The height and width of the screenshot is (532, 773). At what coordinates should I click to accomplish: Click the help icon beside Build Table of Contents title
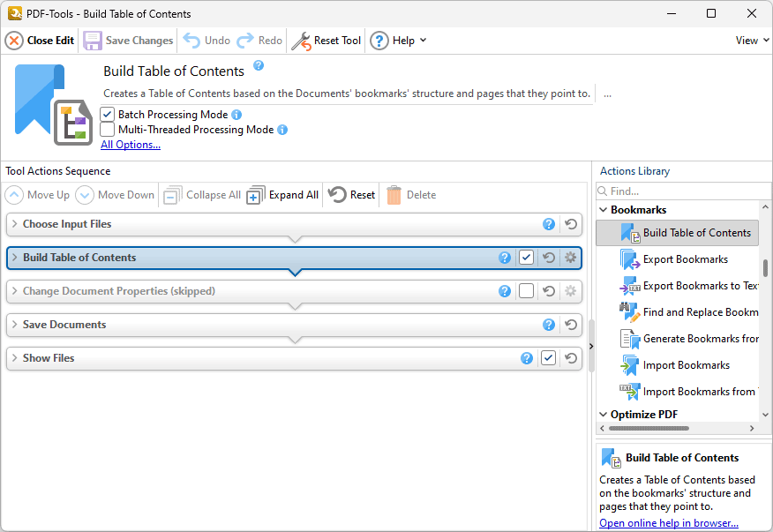point(259,65)
